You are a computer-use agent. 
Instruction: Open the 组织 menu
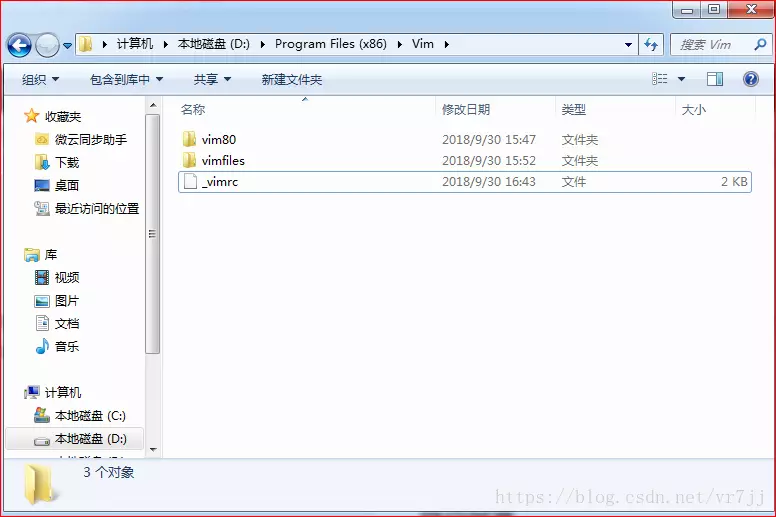click(40, 79)
